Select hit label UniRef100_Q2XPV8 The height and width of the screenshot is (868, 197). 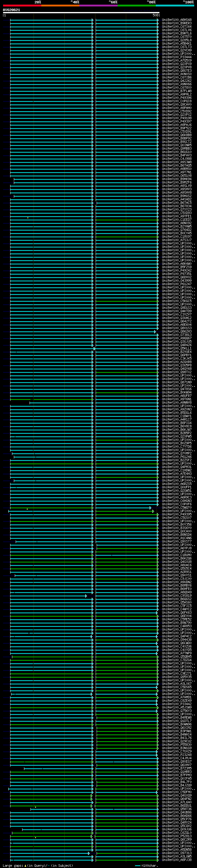coord(177,67)
